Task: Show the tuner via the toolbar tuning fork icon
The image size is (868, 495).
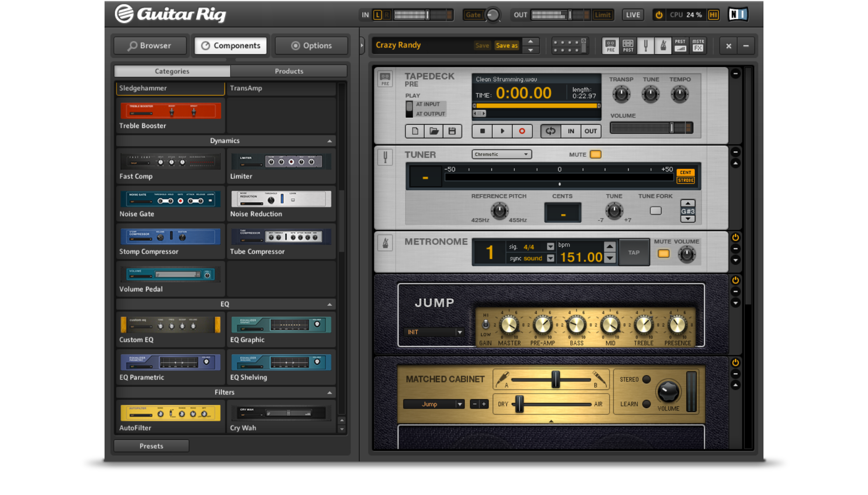Action: [x=645, y=46]
